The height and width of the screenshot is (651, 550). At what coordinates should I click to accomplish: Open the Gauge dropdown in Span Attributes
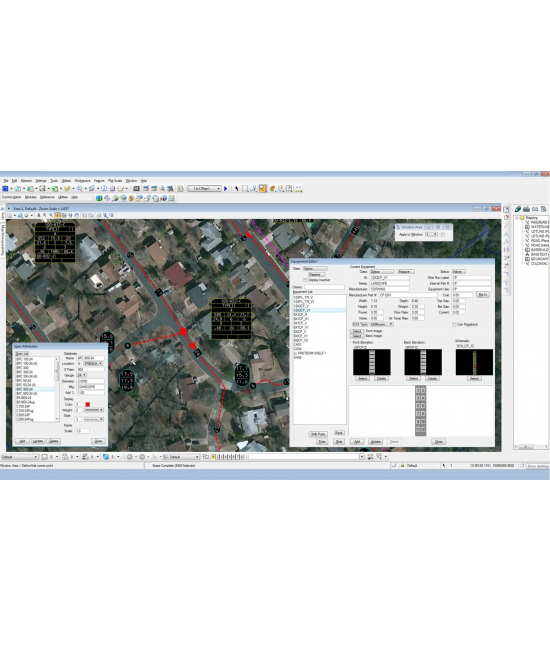[x=82, y=375]
